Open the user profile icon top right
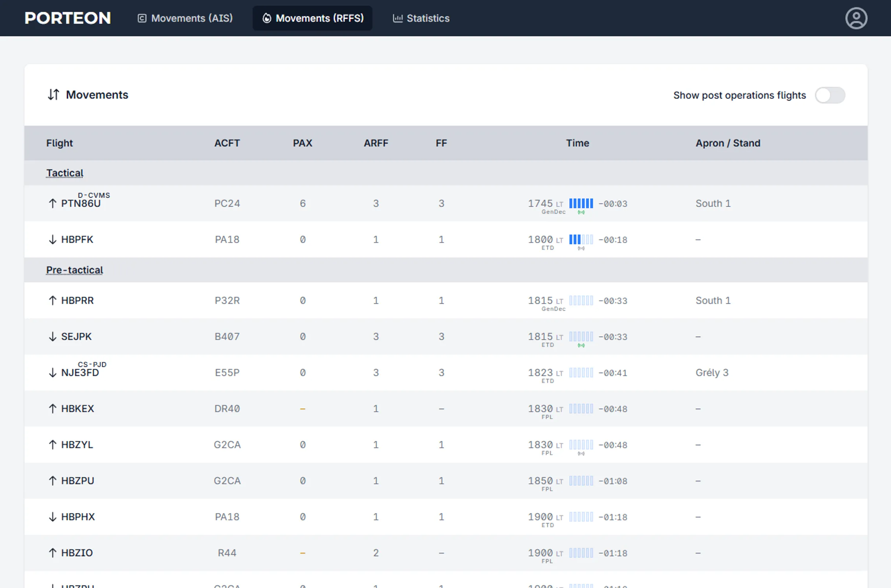Screen dimensions: 891x588 (857, 18)
